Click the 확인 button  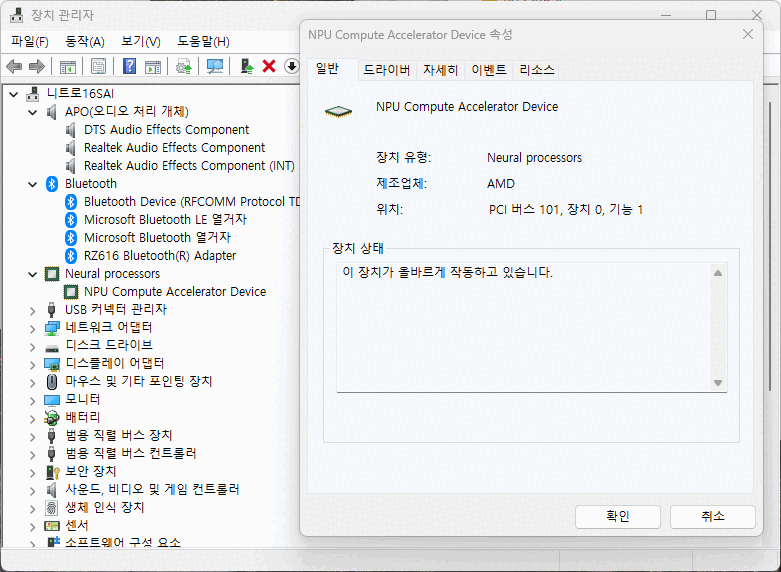pos(618,516)
